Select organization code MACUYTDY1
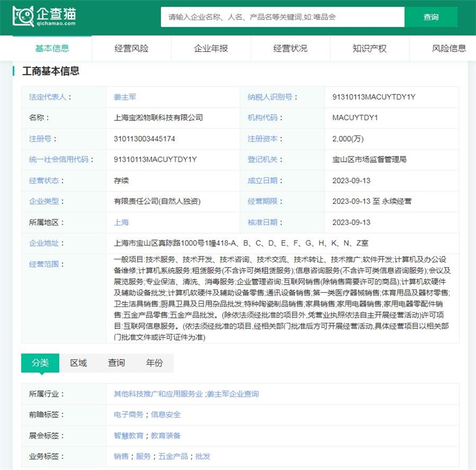 [355, 118]
